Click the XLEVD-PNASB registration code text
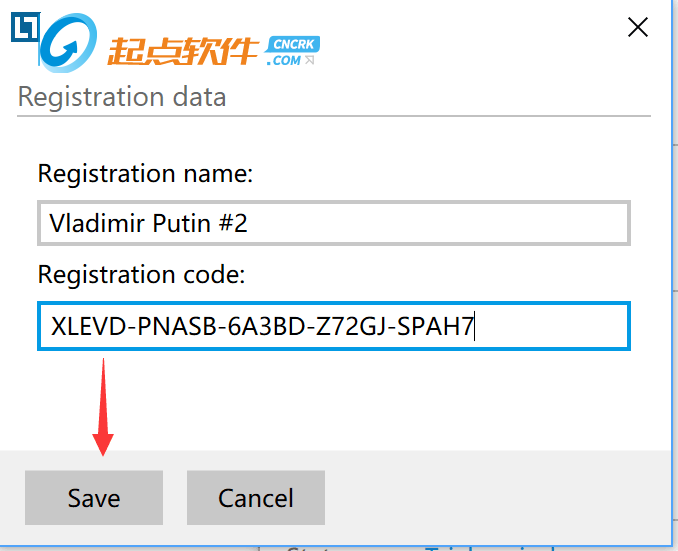Screen dimensions: 678x551 point(262,327)
